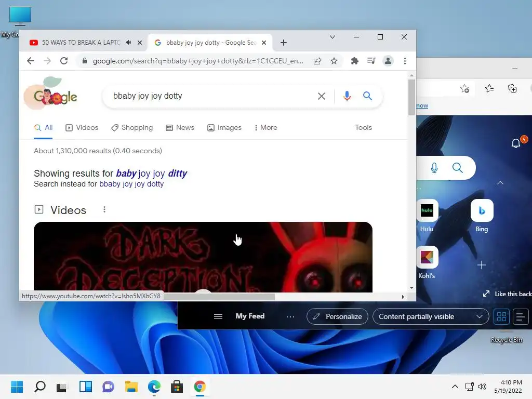Switch feed to grid view
Image resolution: width=532 pixels, height=399 pixels.
pos(501,316)
